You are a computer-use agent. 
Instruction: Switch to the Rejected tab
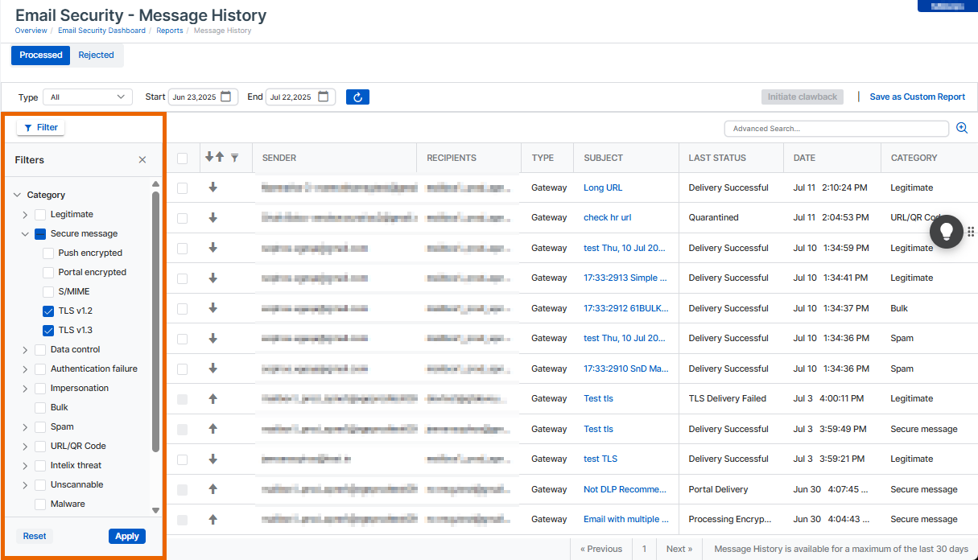pos(96,56)
